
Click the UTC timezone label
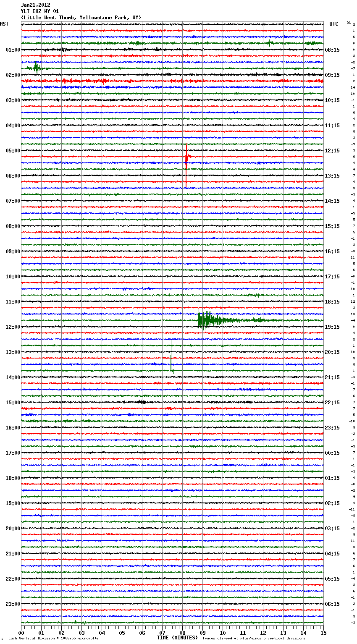tap(334, 24)
